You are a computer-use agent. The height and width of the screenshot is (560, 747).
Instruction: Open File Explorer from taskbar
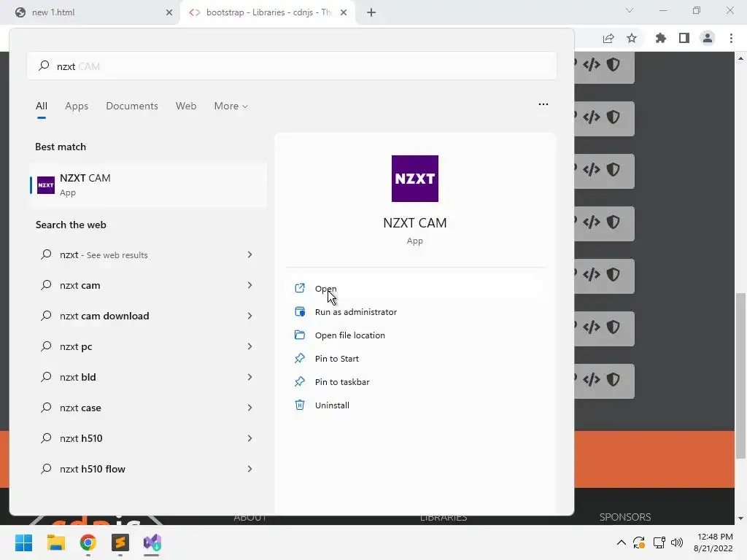55,542
